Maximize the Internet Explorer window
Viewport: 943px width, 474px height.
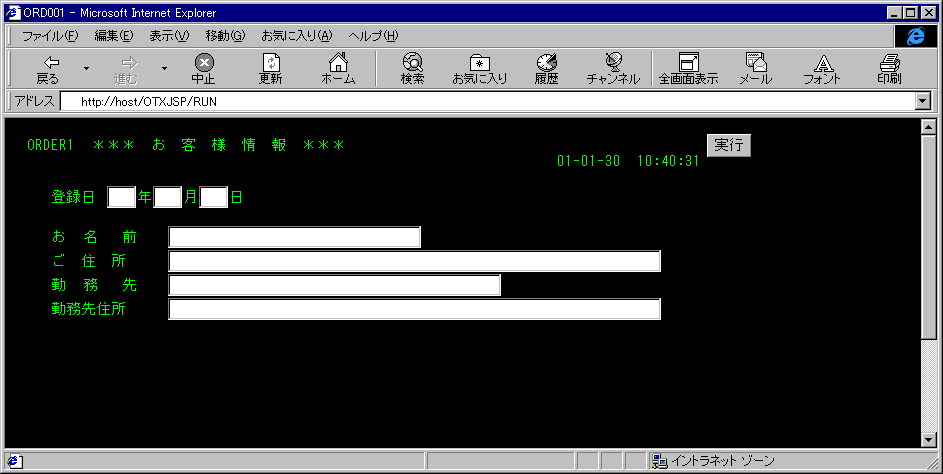pos(910,13)
